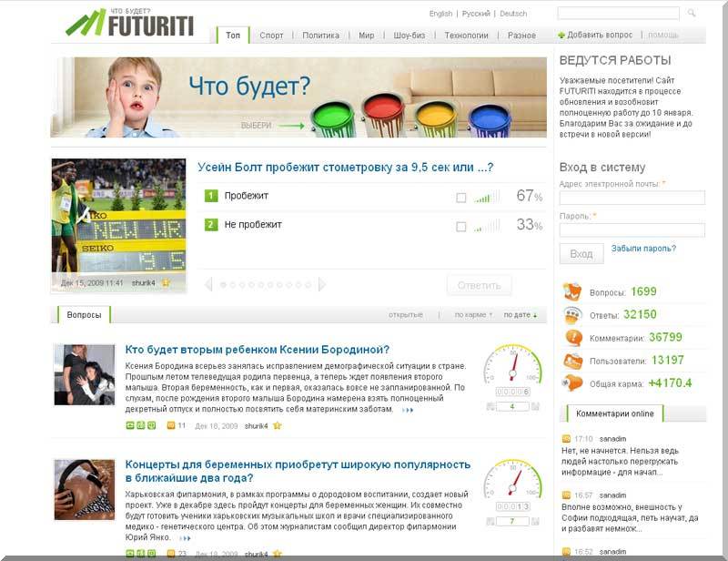Click first green icon under Бородина question

[x=130, y=425]
